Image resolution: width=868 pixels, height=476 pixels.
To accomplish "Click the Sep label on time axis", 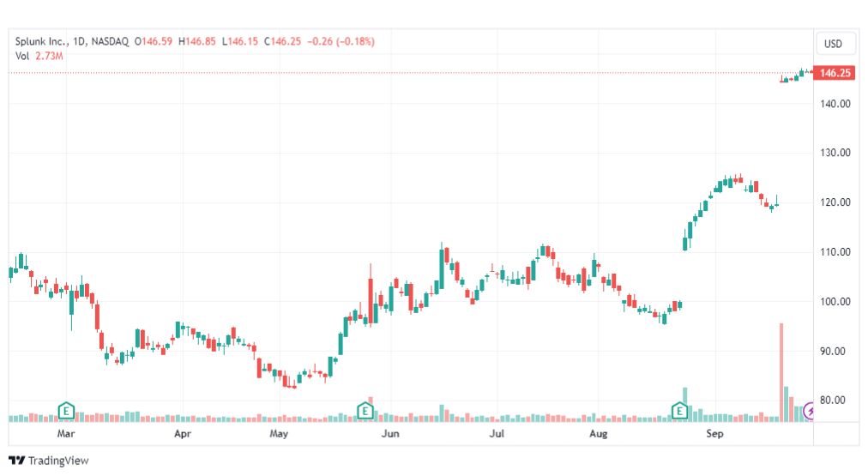I will coord(714,433).
